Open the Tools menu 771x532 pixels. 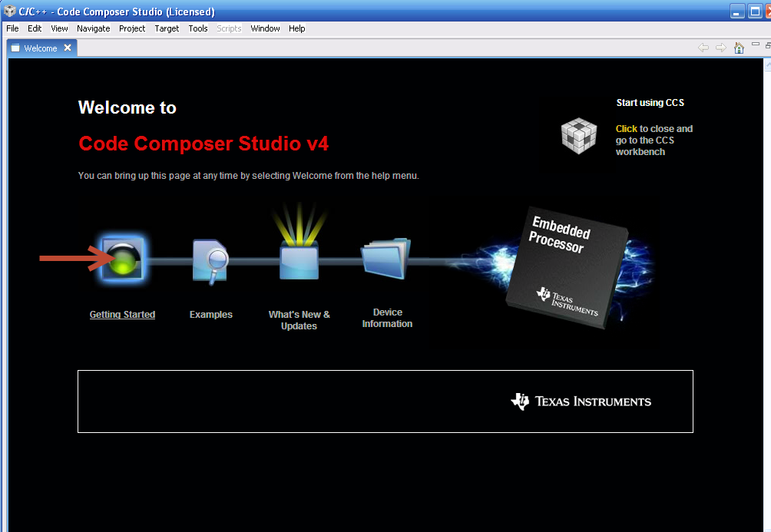[198, 28]
